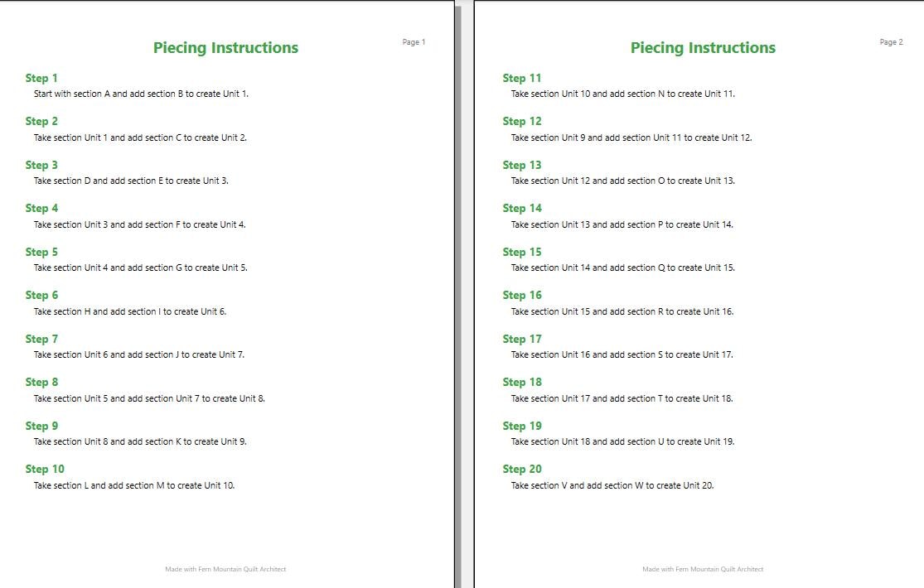This screenshot has height=588, width=924.
Task: Click the Step 1 heading
Action: 41,79
